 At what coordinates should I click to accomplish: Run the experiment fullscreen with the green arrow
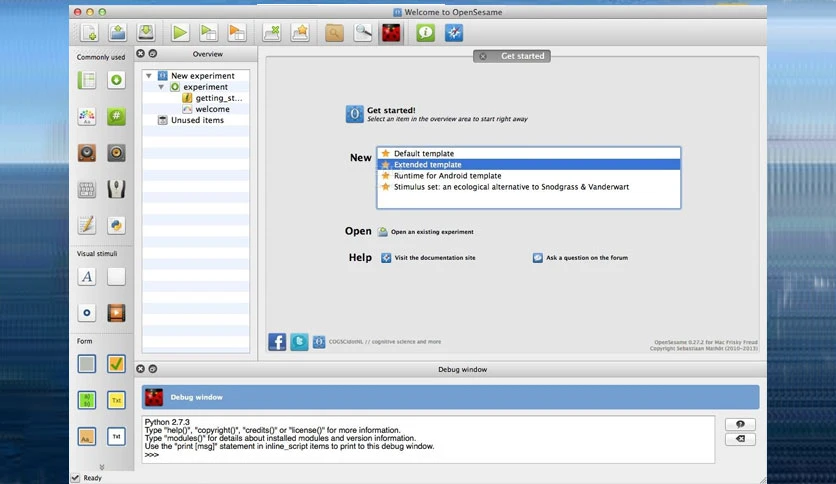pos(180,33)
